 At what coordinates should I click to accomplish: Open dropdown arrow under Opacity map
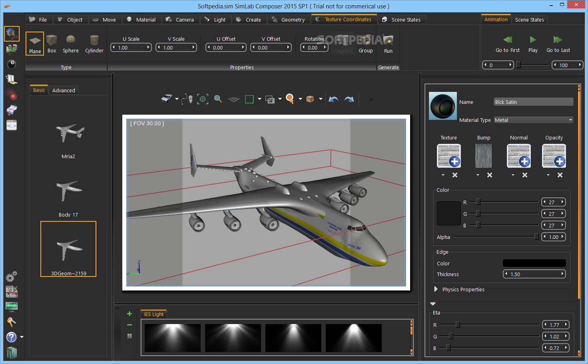[x=548, y=175]
